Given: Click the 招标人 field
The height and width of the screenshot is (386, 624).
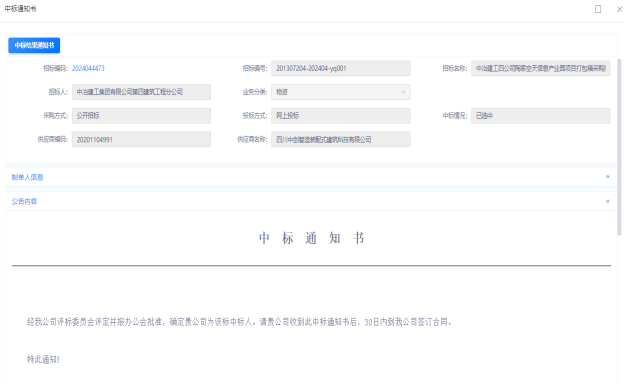Looking at the screenshot, I should tap(141, 92).
